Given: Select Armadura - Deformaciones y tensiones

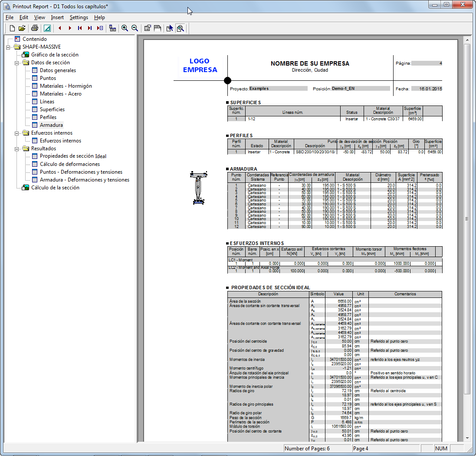Looking at the screenshot, I should (84, 180).
